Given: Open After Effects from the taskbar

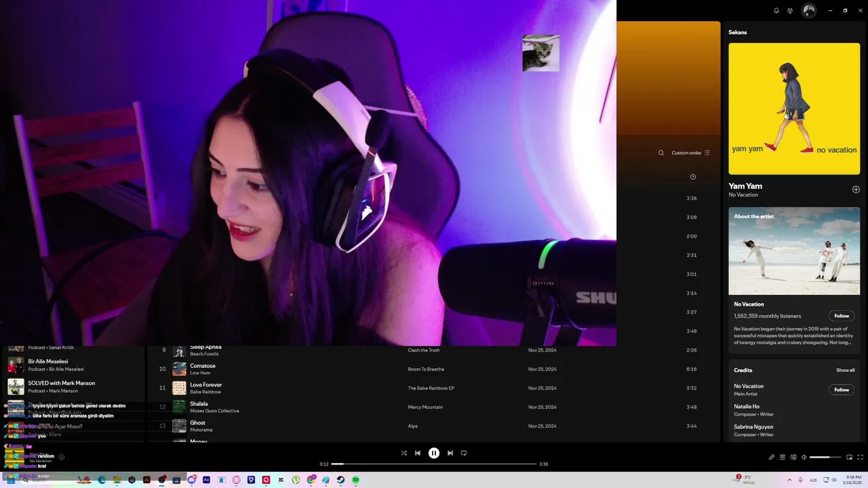Looking at the screenshot, I should pyautogui.click(x=206, y=480).
